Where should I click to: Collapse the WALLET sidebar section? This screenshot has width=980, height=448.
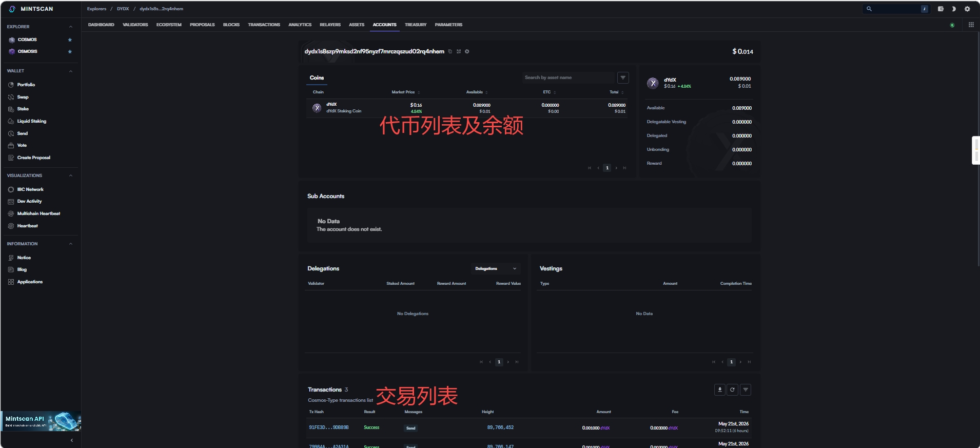coord(71,71)
